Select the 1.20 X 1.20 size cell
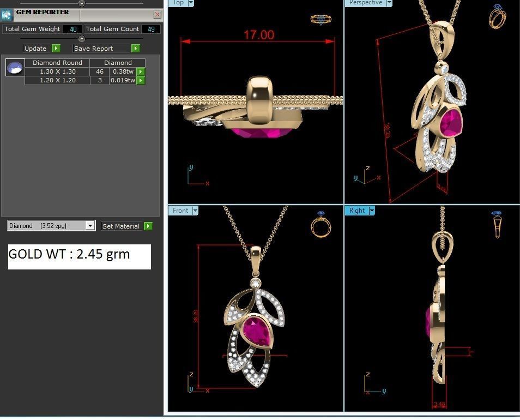This screenshot has width=520, height=420. 57,80
